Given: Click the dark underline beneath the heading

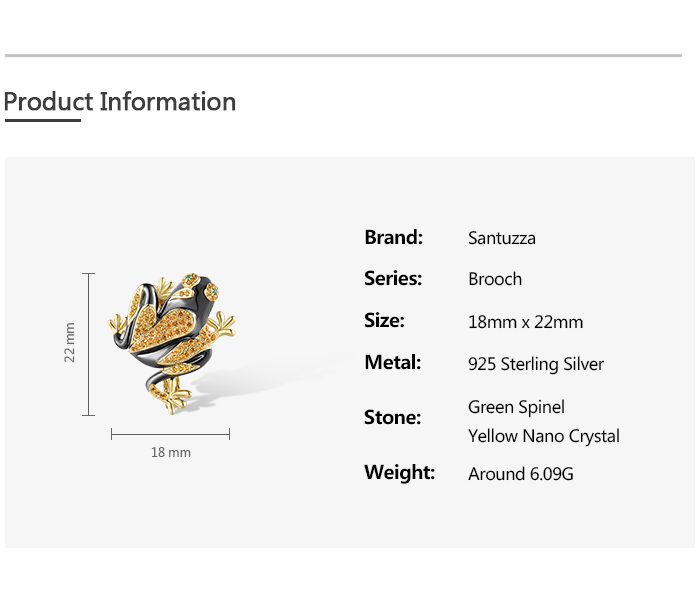Looking at the screenshot, I should 42,121.
